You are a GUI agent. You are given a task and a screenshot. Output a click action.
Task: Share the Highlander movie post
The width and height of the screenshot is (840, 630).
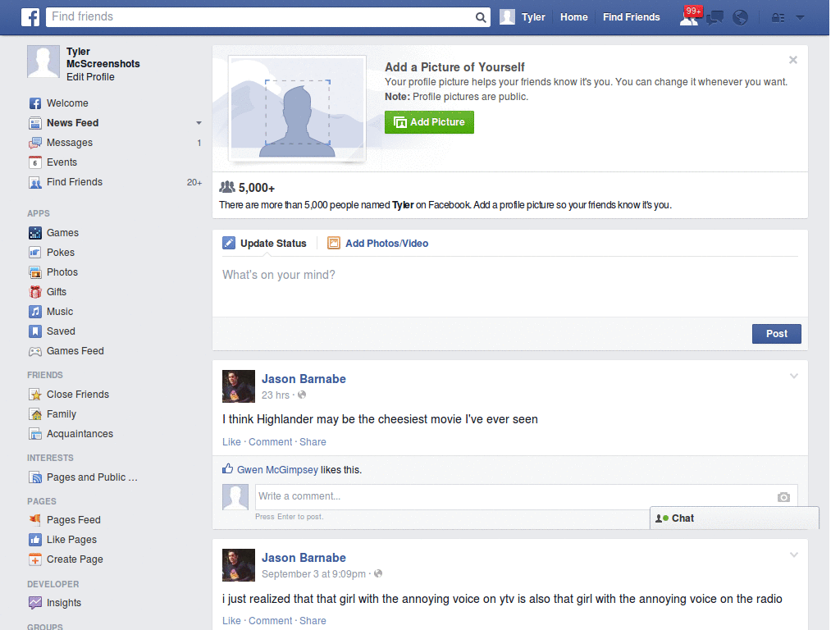(x=313, y=442)
